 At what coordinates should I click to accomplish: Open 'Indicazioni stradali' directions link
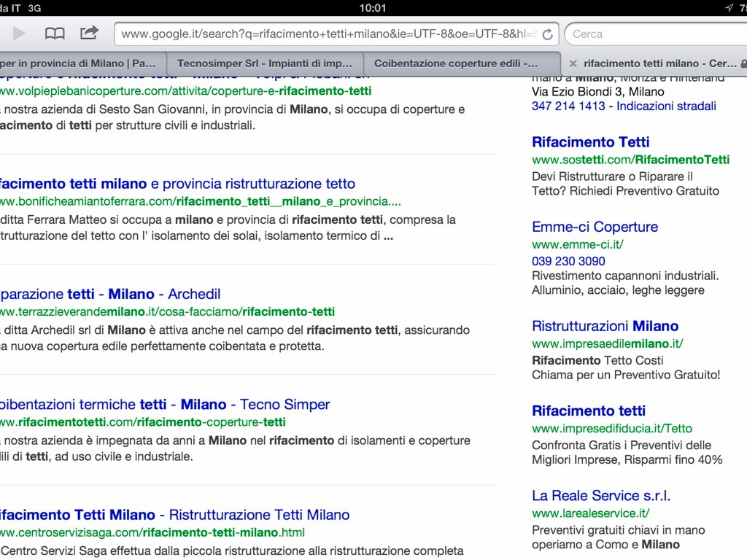point(666,106)
